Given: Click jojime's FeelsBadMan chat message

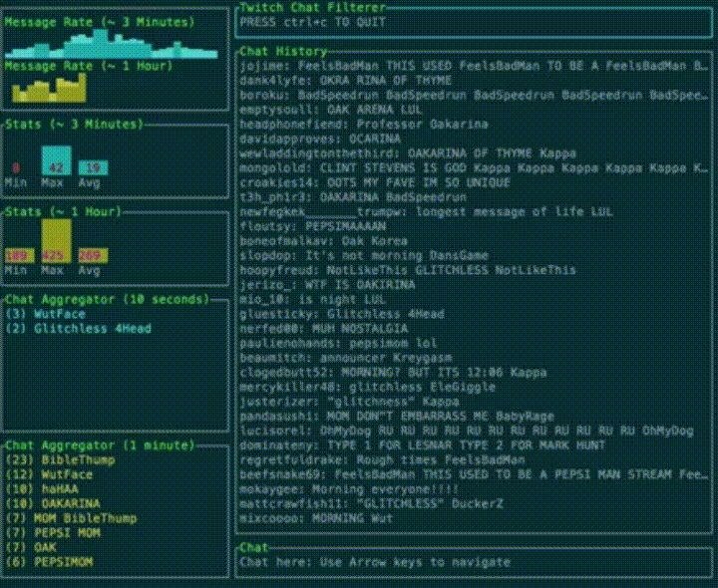Looking at the screenshot, I should (474, 66).
